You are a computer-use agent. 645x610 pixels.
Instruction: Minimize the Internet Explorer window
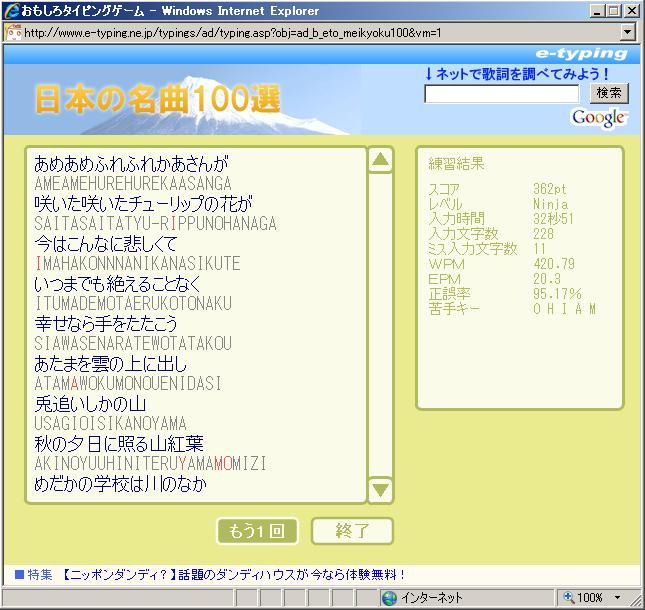coord(597,11)
